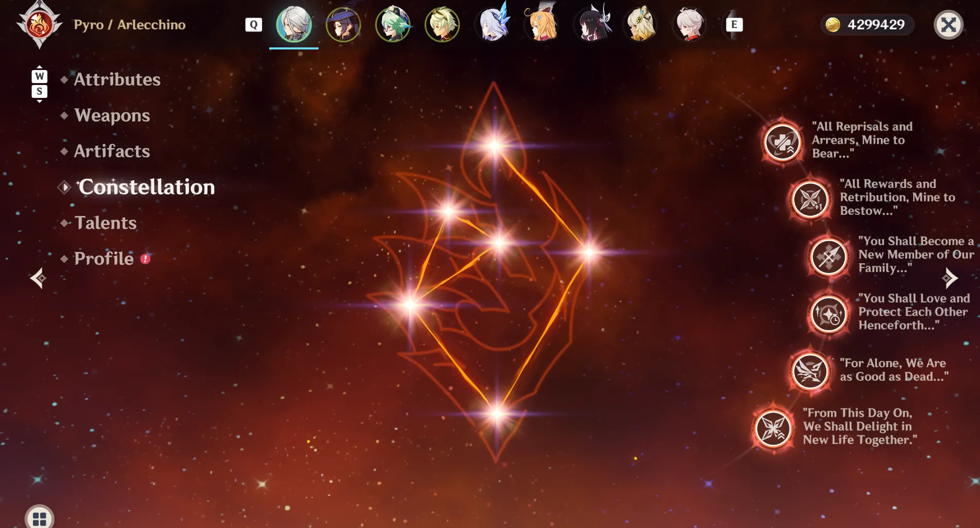Open "For Alone, We Are as Good as Dead" icon

pyautogui.click(x=810, y=371)
